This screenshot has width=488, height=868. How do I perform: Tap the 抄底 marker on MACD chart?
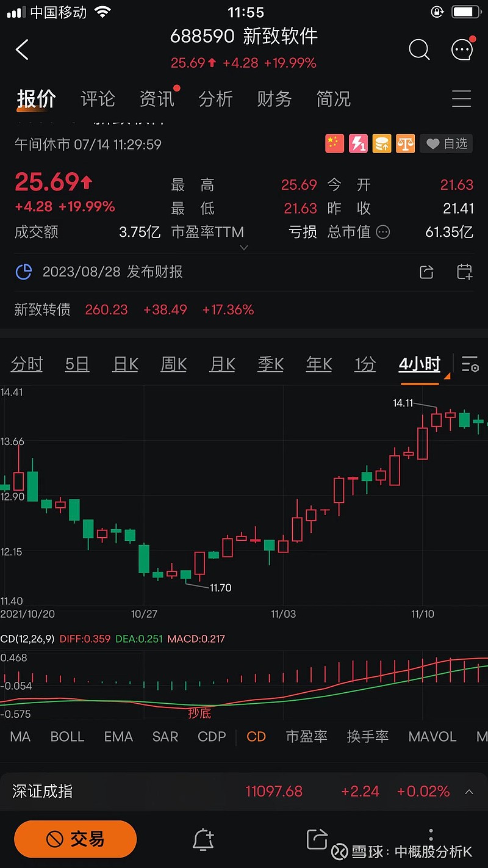[199, 713]
